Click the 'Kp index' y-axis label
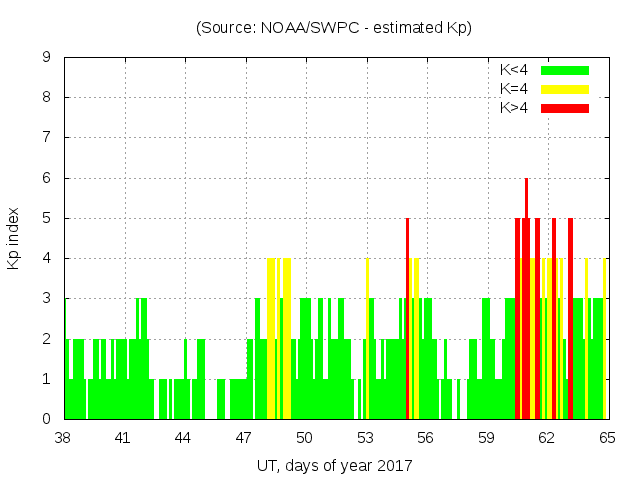The image size is (640, 480). [14, 238]
